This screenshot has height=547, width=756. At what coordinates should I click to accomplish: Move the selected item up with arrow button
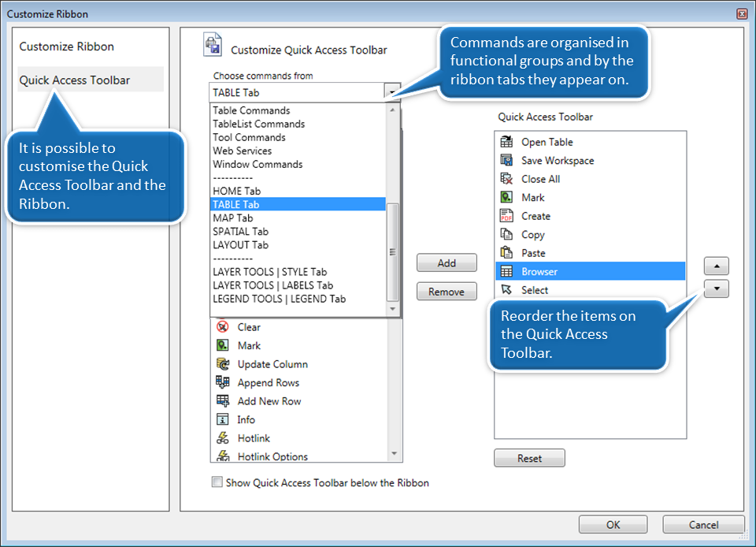click(717, 266)
